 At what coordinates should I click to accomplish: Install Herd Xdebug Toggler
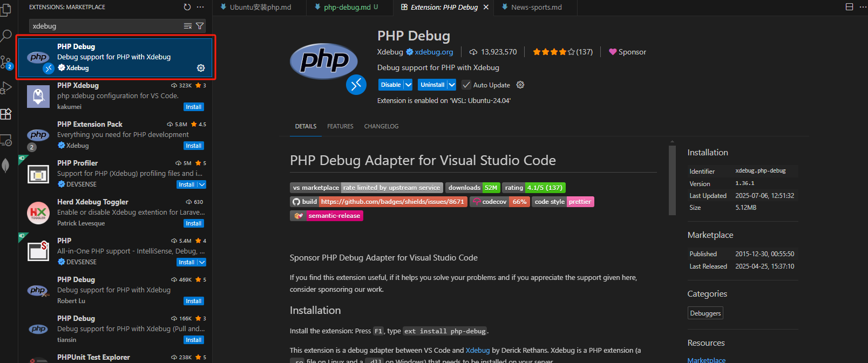pos(194,223)
